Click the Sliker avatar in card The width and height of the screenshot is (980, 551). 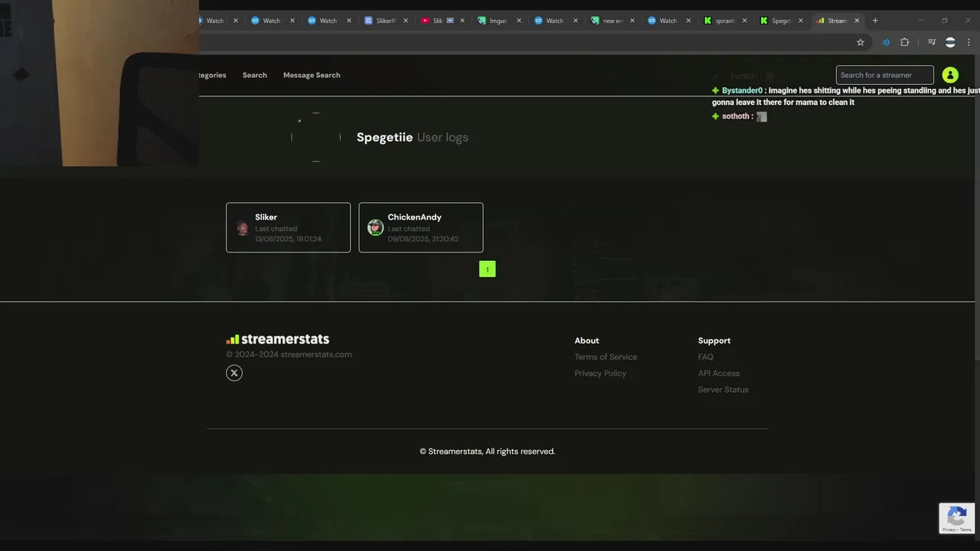click(x=243, y=228)
